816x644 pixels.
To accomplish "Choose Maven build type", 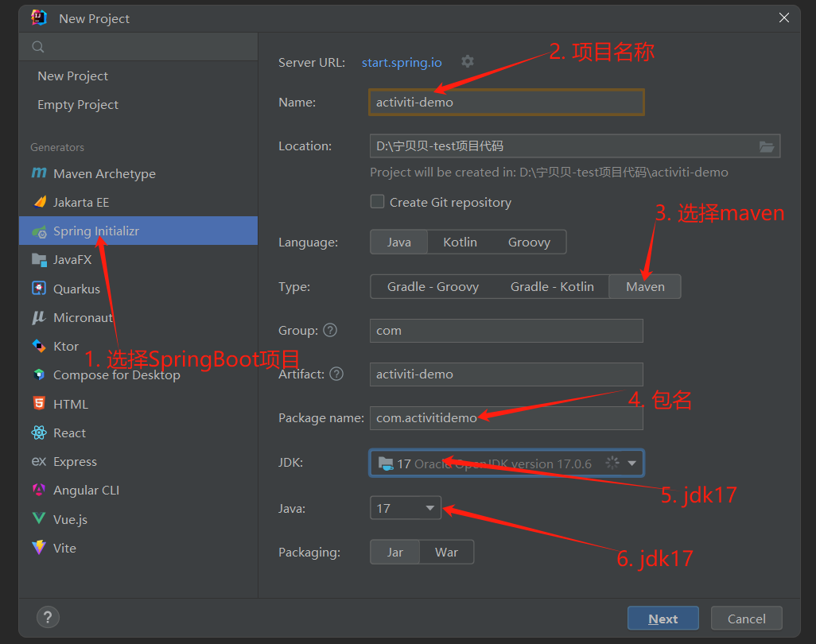I will [x=645, y=287].
